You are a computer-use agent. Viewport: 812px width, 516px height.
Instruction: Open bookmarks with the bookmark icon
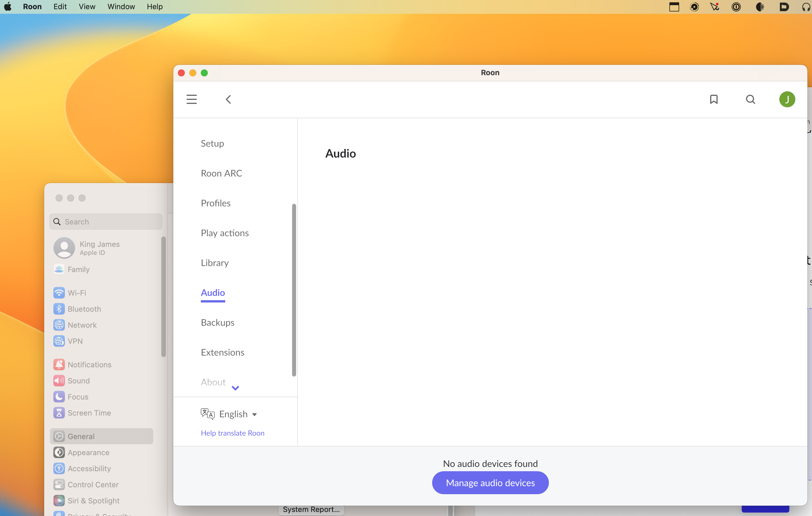tap(714, 99)
